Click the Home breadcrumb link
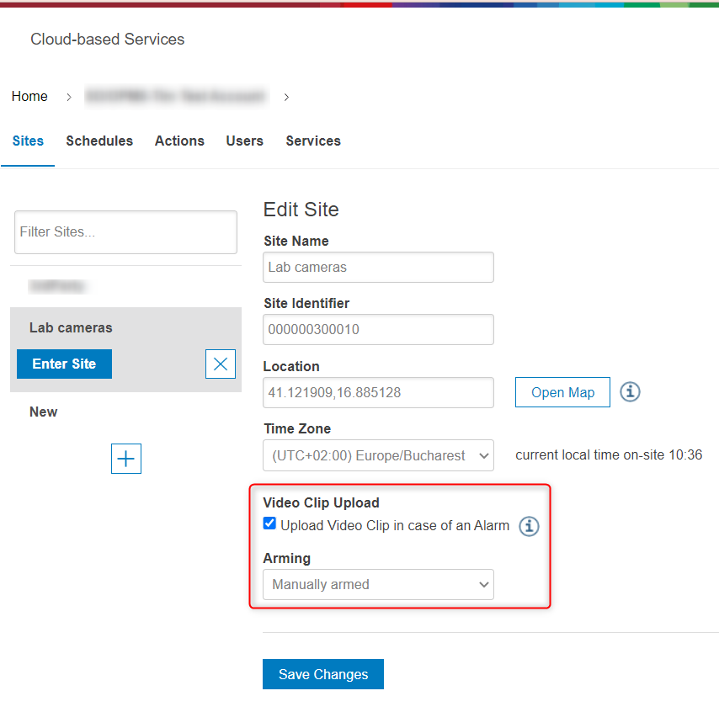 click(29, 97)
